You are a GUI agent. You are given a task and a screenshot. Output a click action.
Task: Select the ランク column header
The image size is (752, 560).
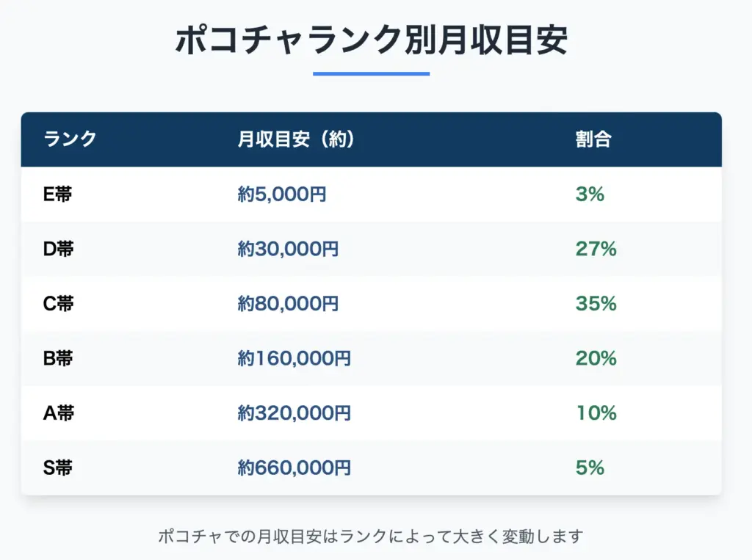pos(70,139)
